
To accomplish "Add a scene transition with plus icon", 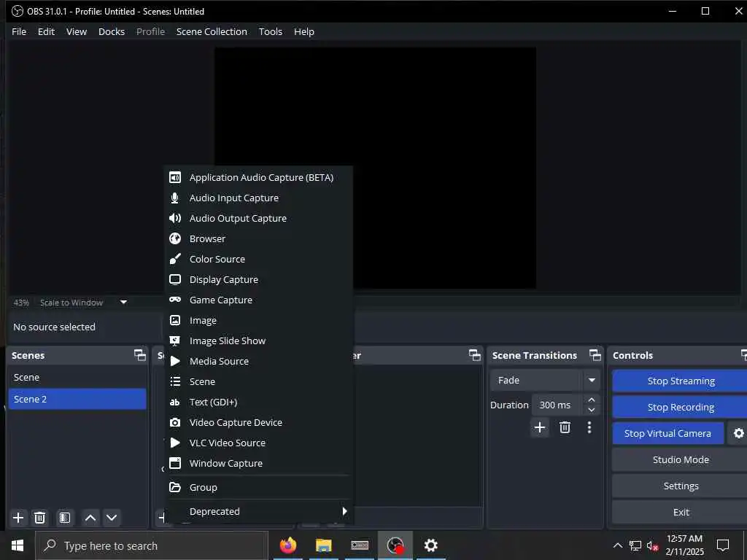I will coord(540,427).
